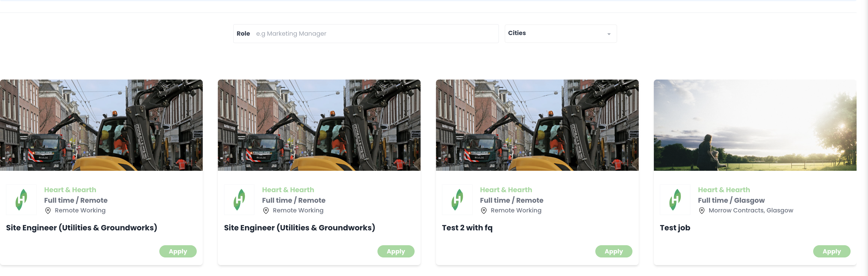Open Heart & Hearth link on second Site Engineer card
Image resolution: width=868 pixels, height=276 pixels.
pyautogui.click(x=288, y=190)
